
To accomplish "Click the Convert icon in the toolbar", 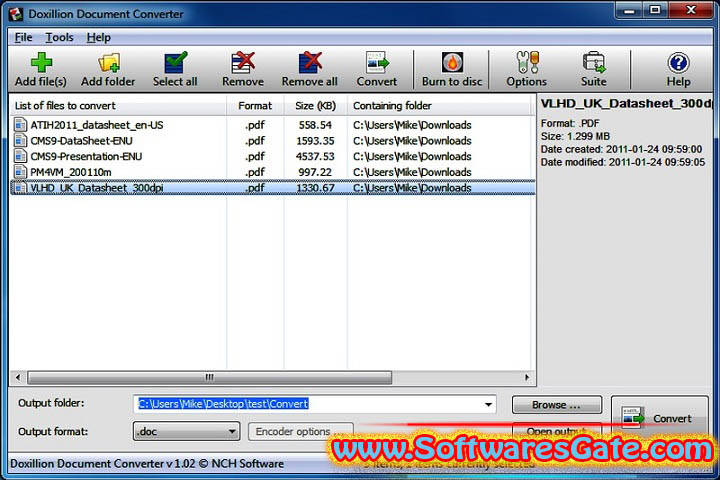I will pyautogui.click(x=377, y=62).
